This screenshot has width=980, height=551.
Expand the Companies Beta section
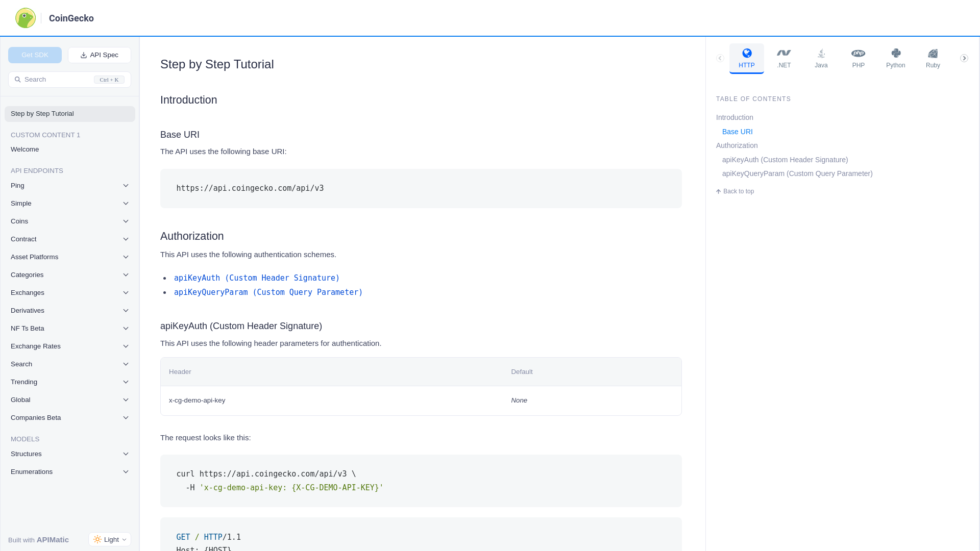70,418
